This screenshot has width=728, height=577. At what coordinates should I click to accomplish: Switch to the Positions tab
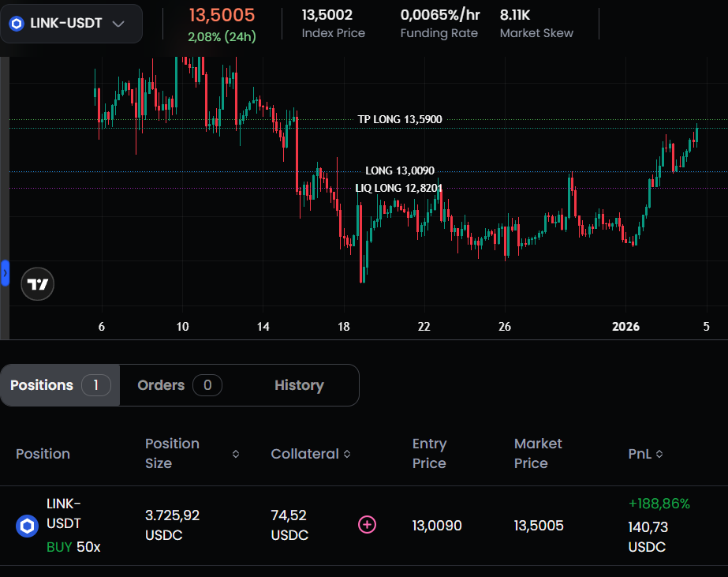point(60,385)
